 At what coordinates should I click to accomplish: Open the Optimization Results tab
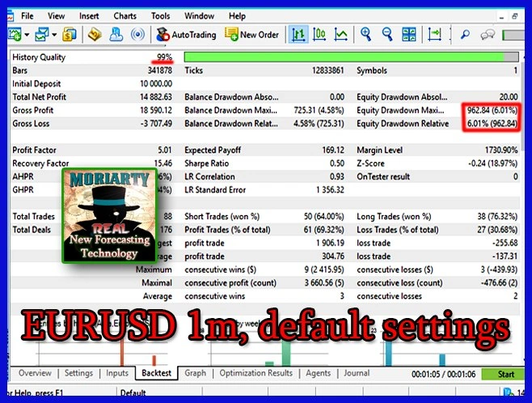(x=257, y=373)
